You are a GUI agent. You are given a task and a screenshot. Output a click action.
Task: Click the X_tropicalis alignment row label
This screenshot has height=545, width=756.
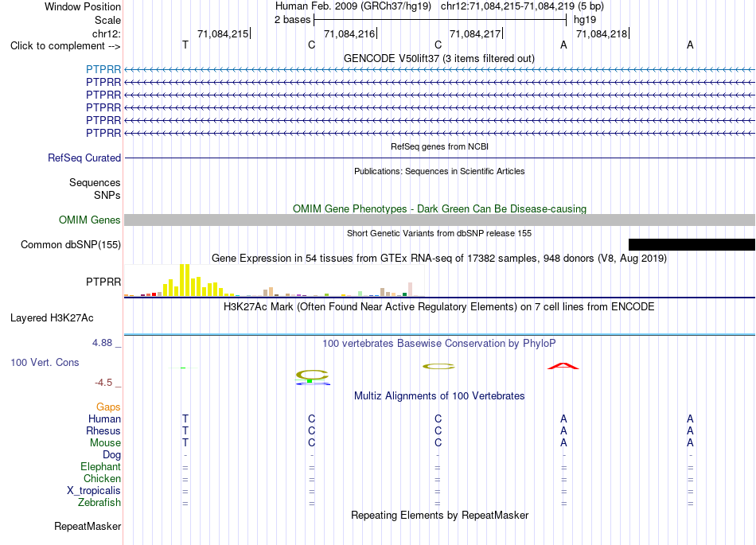point(94,491)
